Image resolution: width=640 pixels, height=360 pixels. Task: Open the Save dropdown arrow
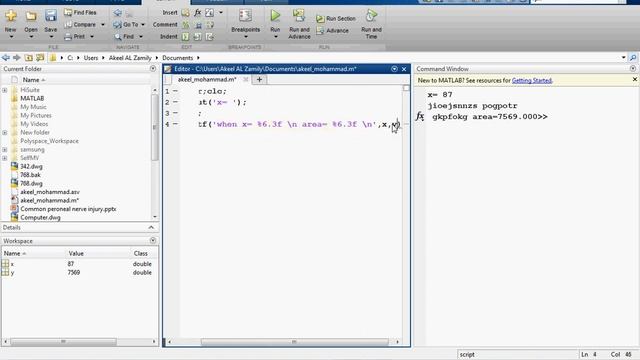[x=51, y=37]
